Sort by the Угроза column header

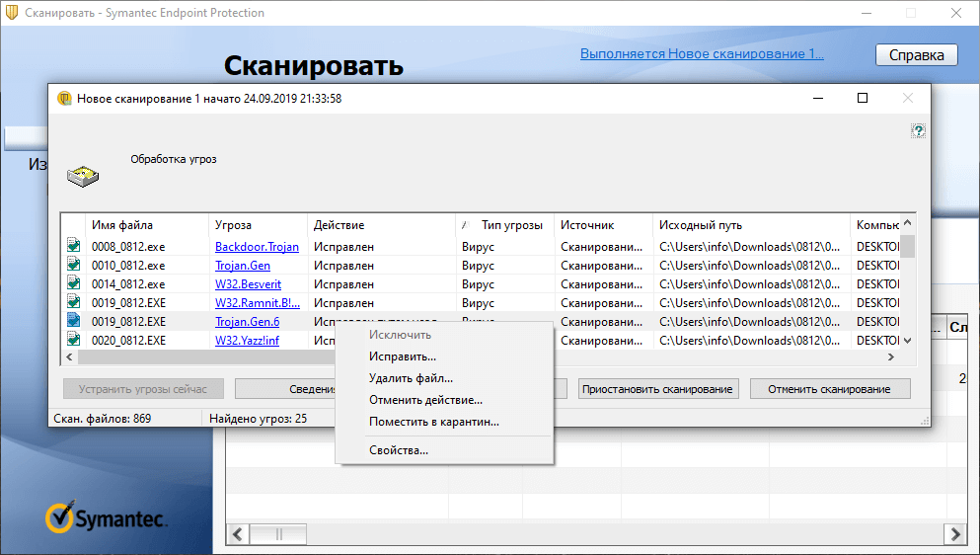point(258,225)
